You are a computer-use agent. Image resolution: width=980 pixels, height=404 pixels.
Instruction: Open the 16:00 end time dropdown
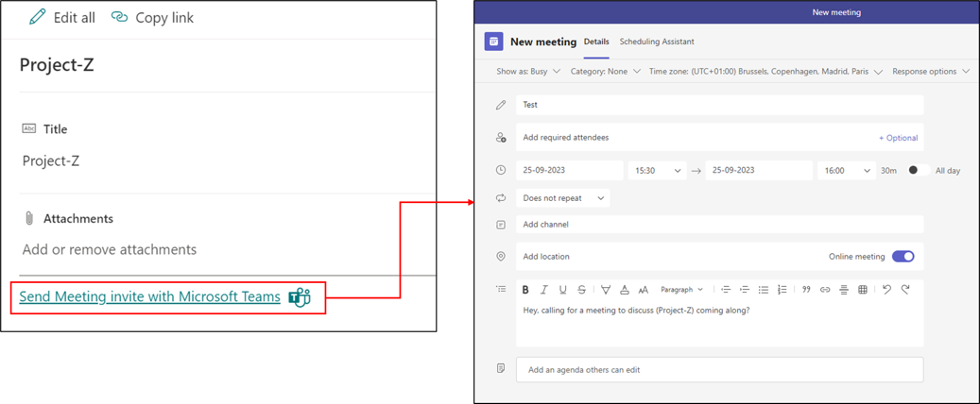click(x=847, y=171)
